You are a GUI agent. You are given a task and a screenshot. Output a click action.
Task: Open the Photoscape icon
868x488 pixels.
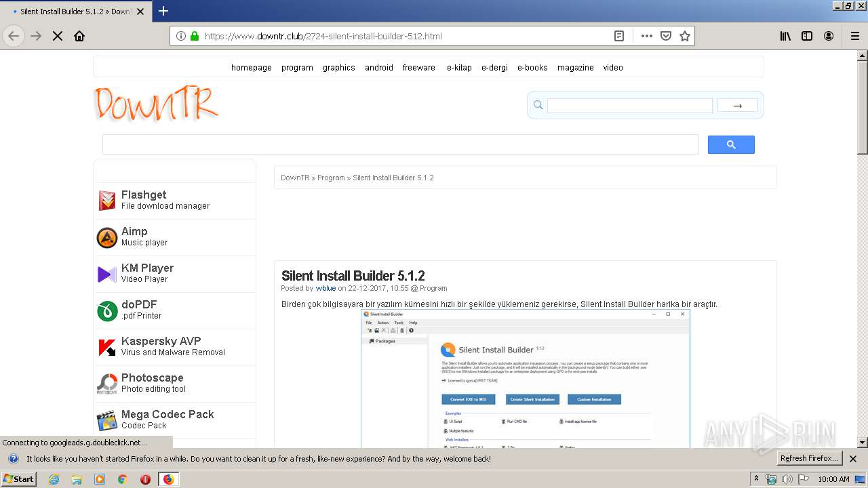click(x=107, y=384)
